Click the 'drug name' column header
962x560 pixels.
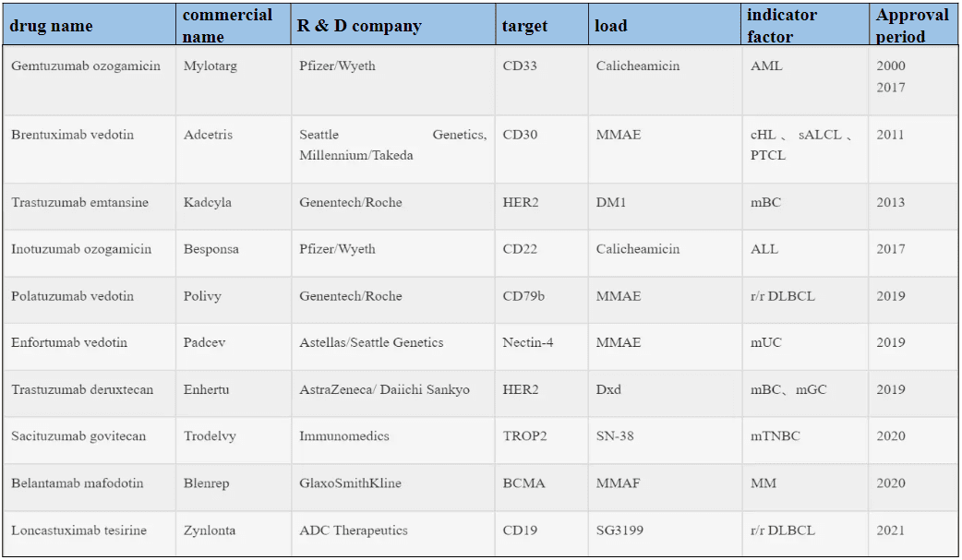coord(89,25)
